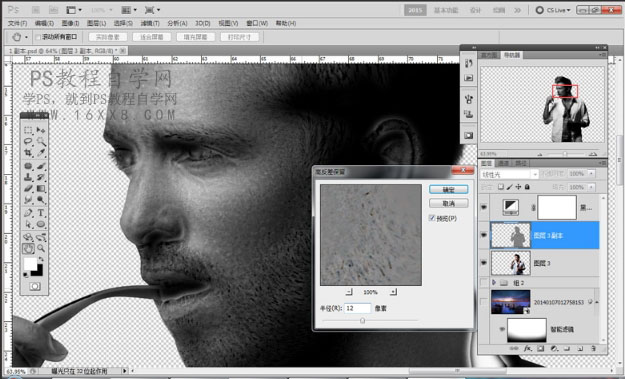Add a layer mask from panel footer
The image size is (625, 379).
click(541, 349)
